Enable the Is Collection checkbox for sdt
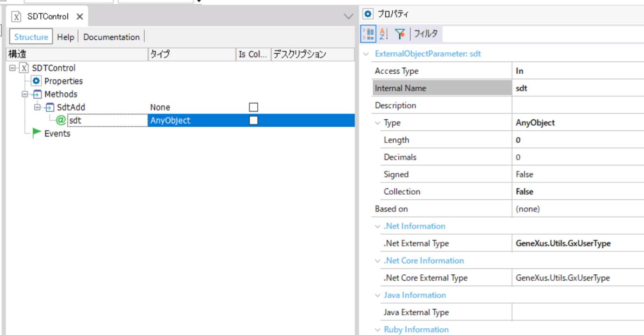644x335 pixels. click(x=253, y=120)
